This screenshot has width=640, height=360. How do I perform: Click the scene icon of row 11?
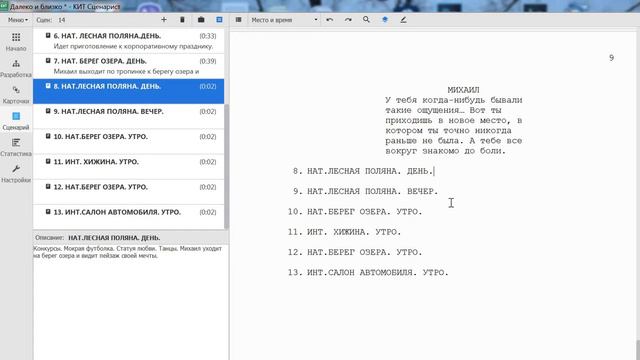tap(48, 162)
